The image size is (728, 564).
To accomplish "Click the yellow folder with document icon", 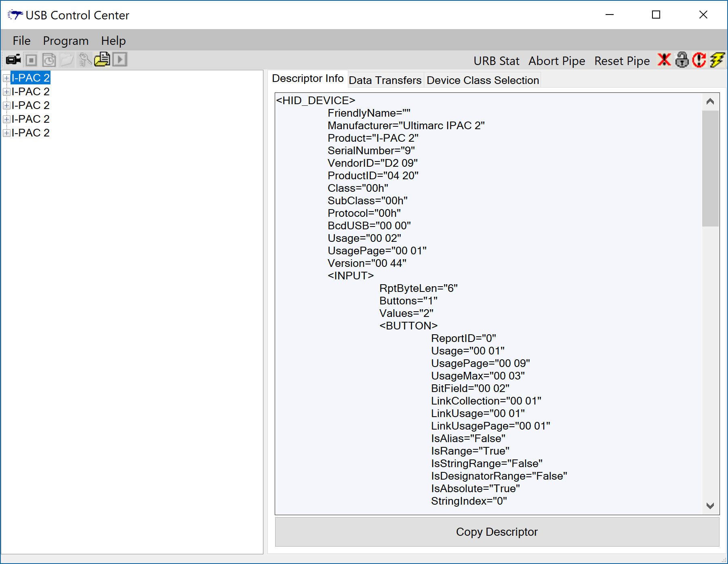I will [102, 60].
